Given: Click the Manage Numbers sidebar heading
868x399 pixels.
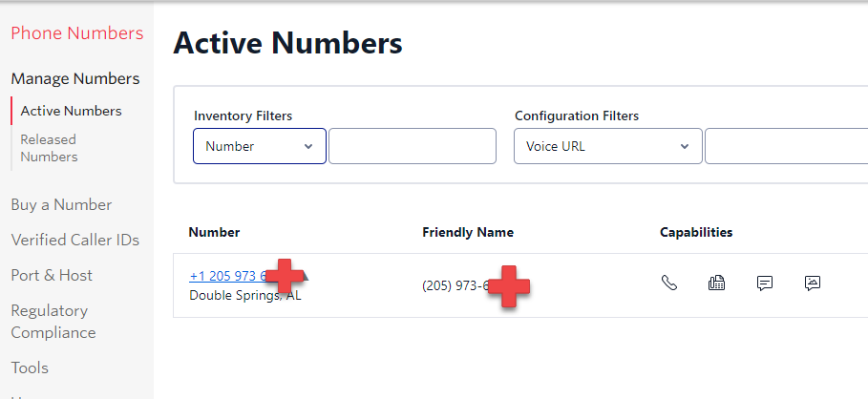Looking at the screenshot, I should (75, 78).
